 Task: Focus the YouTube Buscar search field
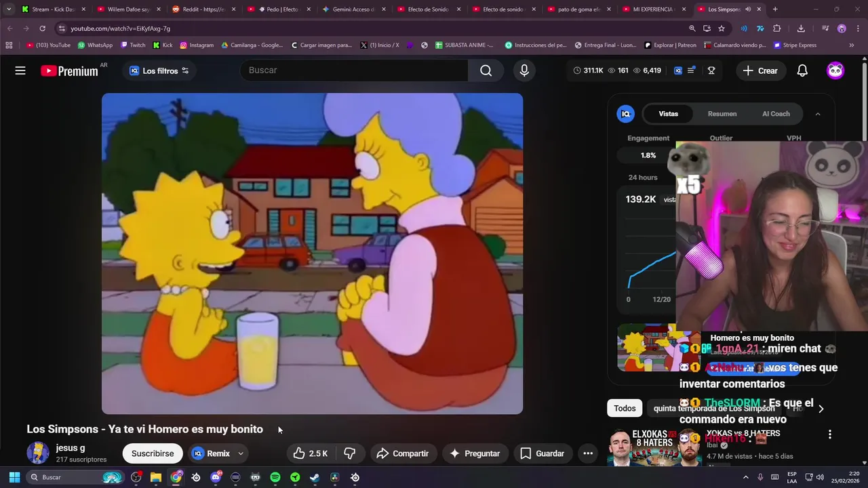[x=354, y=70]
